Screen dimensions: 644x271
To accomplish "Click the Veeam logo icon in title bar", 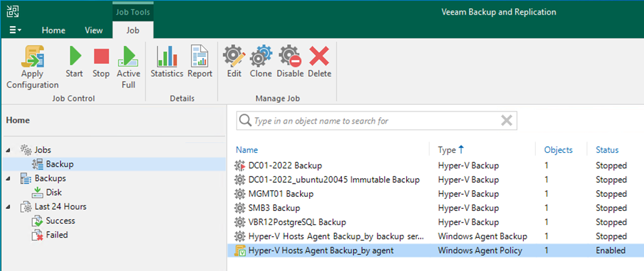I will point(13,12).
